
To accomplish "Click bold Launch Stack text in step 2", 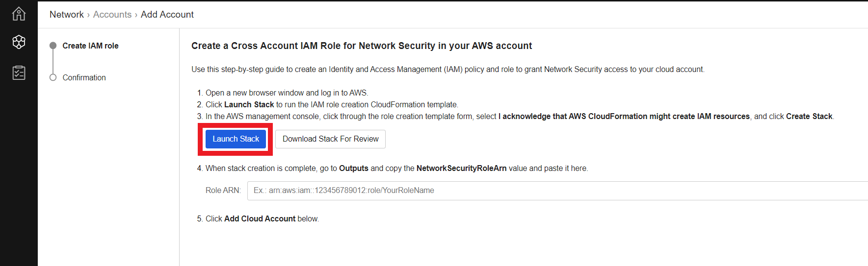I will 249,104.
